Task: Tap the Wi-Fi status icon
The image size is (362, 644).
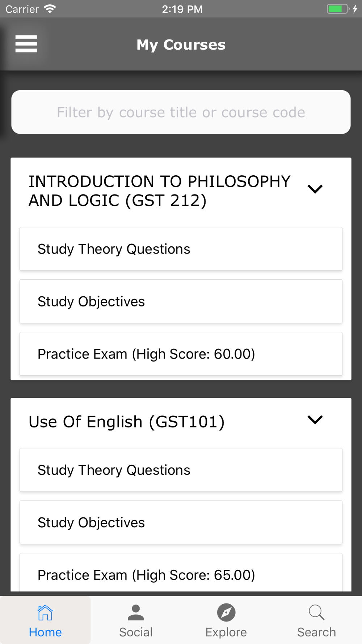Action: point(50,9)
